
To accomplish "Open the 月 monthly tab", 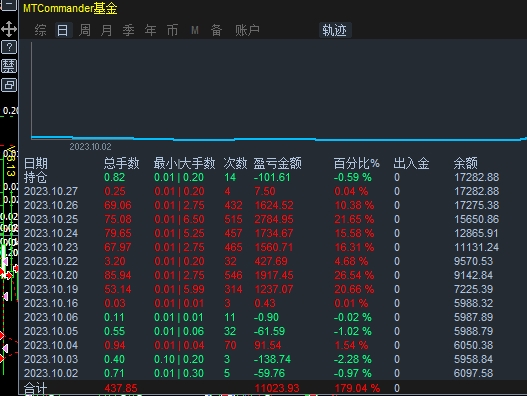I will click(x=107, y=30).
